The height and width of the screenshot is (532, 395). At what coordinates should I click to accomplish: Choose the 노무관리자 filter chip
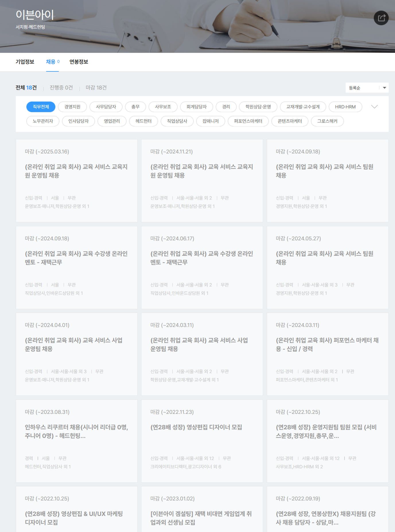pyautogui.click(x=43, y=121)
